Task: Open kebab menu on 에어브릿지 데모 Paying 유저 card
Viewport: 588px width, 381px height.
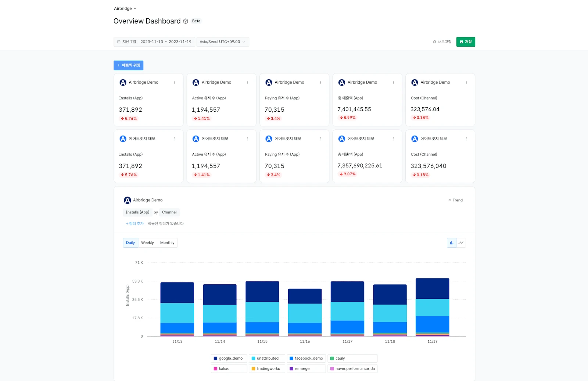Action: click(320, 139)
